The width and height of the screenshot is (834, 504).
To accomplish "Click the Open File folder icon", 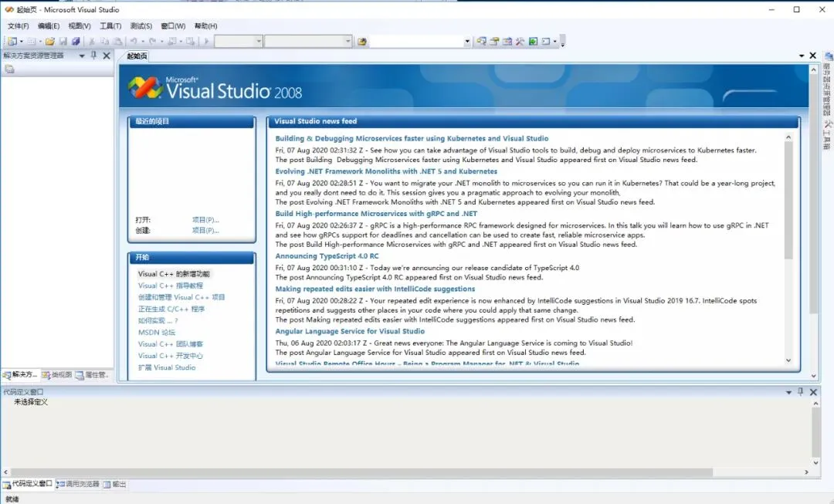I will 50,41.
